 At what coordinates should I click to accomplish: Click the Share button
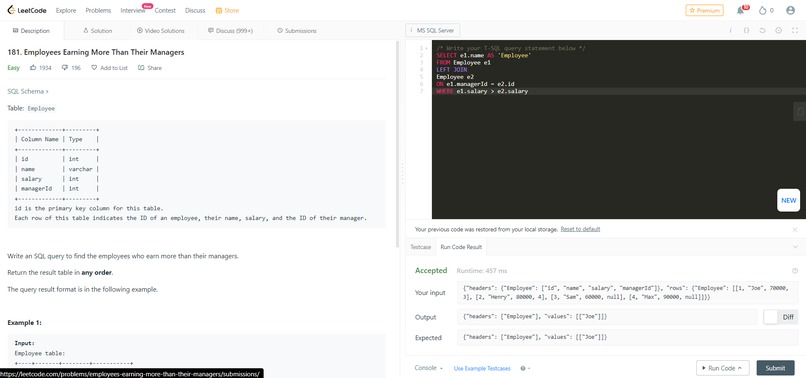click(150, 67)
